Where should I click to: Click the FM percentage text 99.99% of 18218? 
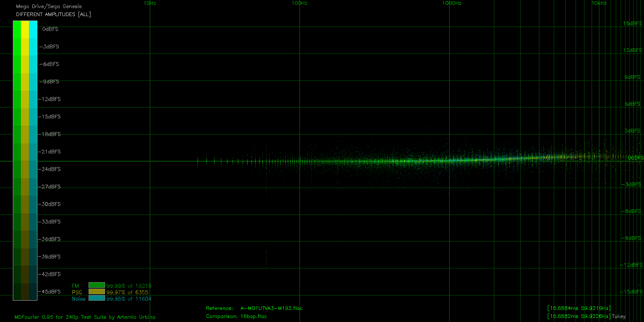(x=129, y=286)
